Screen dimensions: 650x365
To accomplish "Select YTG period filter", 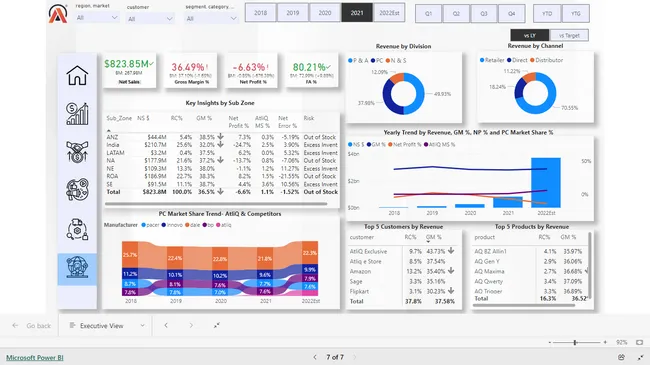I will [576, 13].
